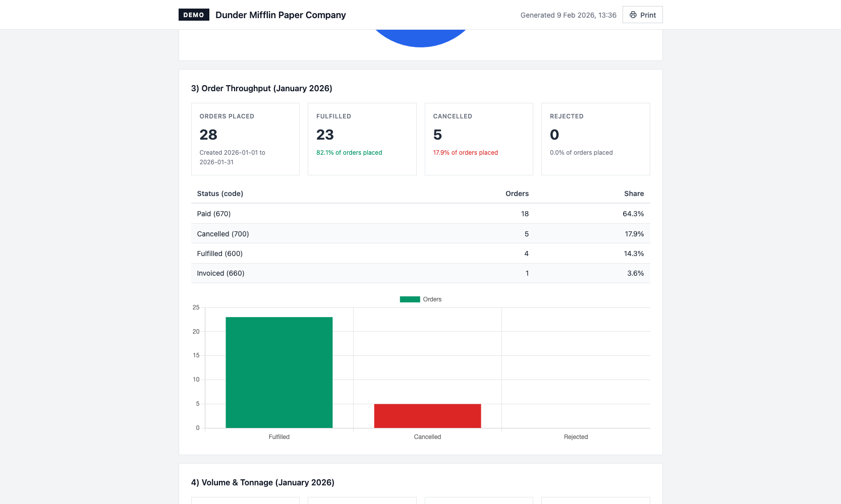The width and height of the screenshot is (841, 504).
Task: Toggle the CANCELLED stat card showing 5
Action: pos(479,139)
